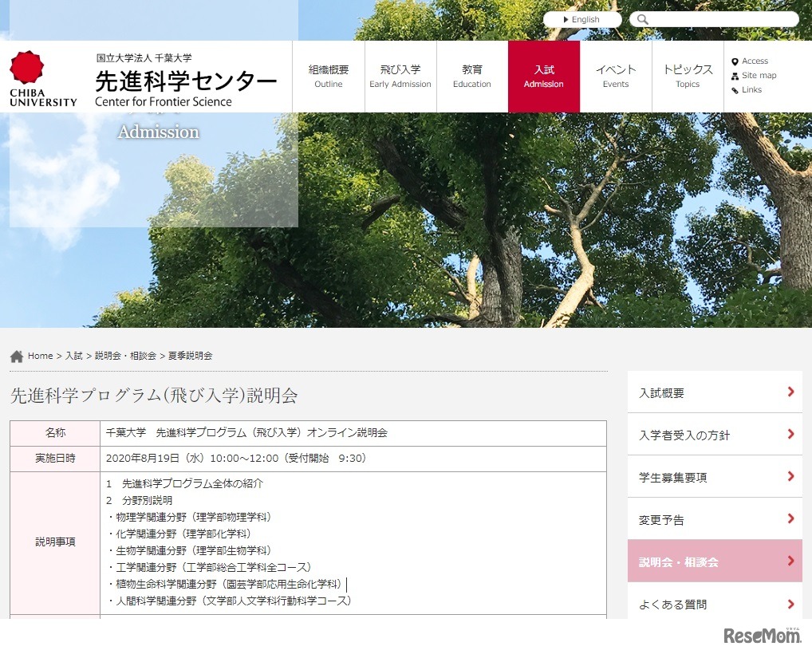Open the イベント Events menu
Image resolution: width=812 pixels, height=654 pixels.
(x=615, y=76)
